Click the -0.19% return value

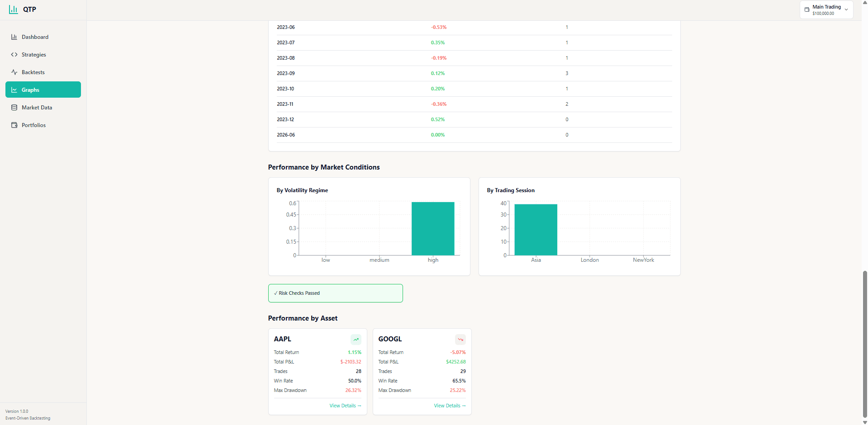coord(439,58)
